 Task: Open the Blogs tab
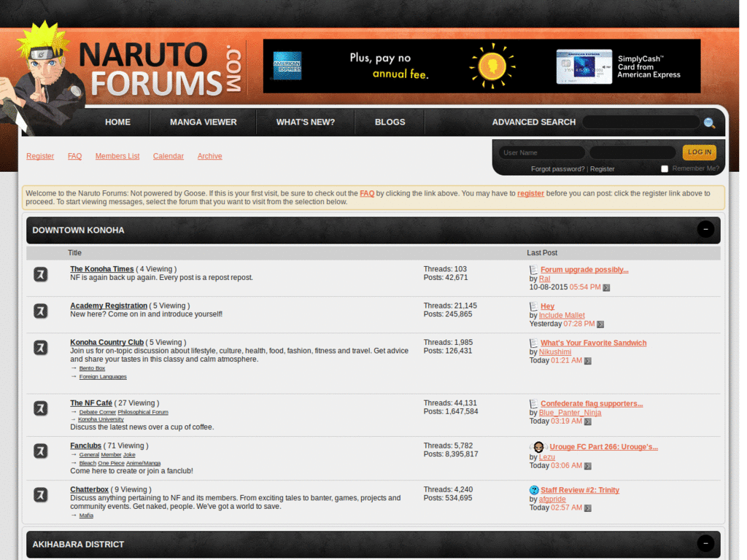(x=390, y=122)
